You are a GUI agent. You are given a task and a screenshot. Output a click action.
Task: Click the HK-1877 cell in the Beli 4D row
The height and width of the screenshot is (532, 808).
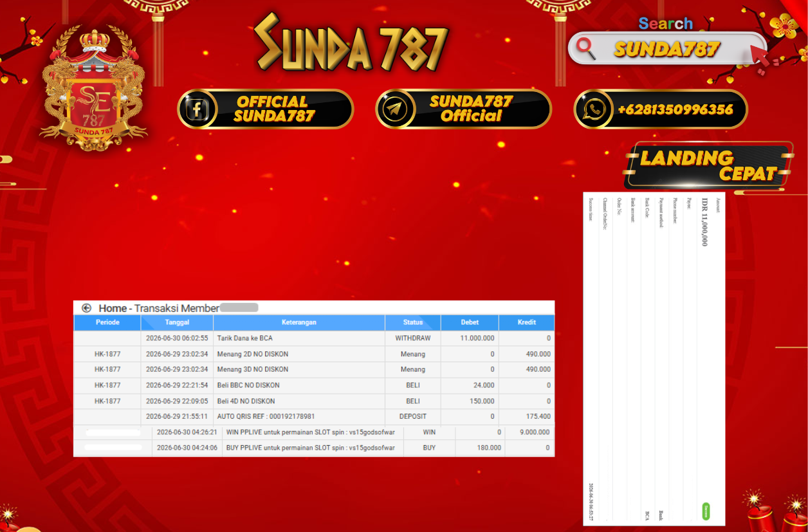coord(107,401)
